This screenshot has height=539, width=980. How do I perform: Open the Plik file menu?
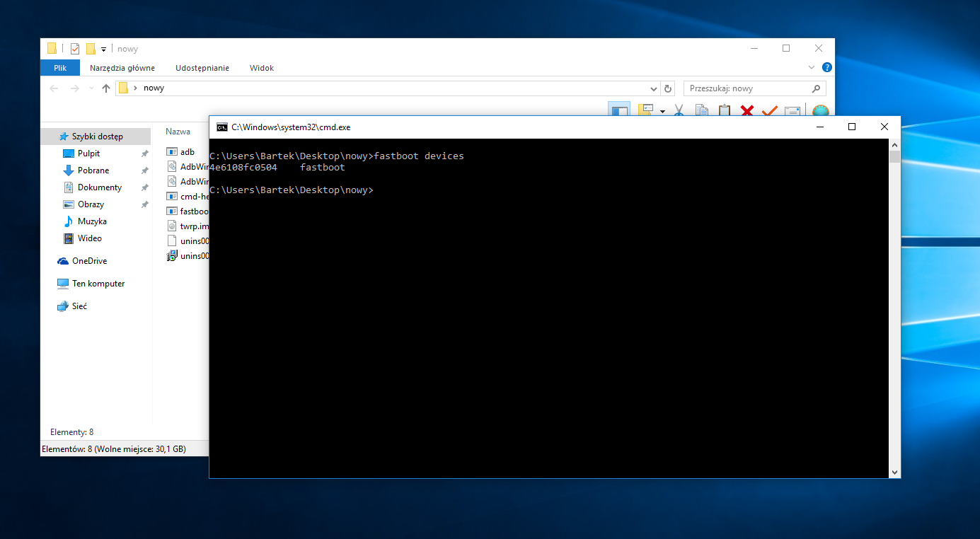60,68
